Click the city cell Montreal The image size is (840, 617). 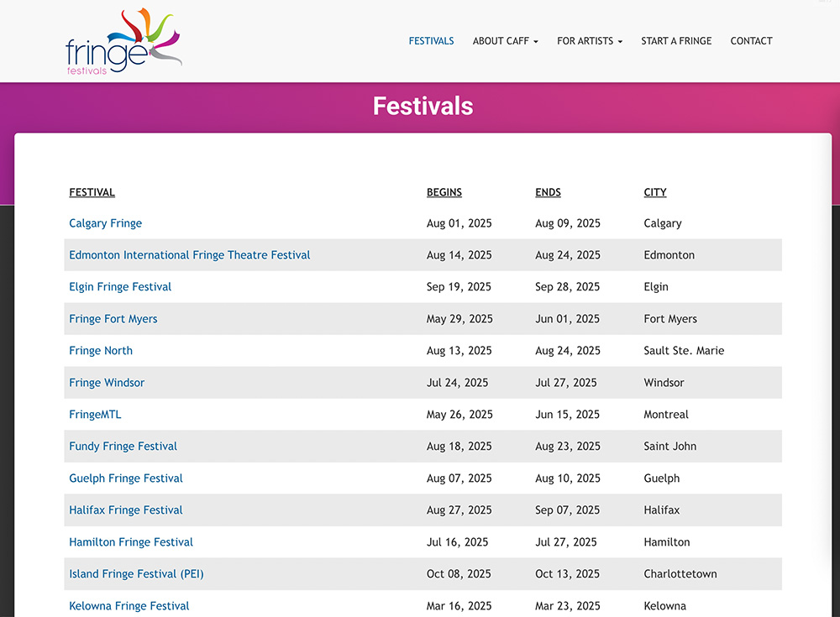point(666,415)
